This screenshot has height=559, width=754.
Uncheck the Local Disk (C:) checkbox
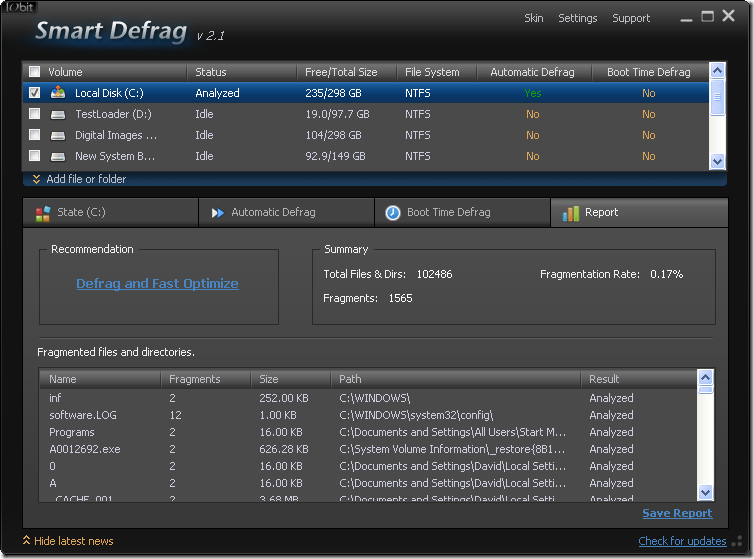point(35,93)
